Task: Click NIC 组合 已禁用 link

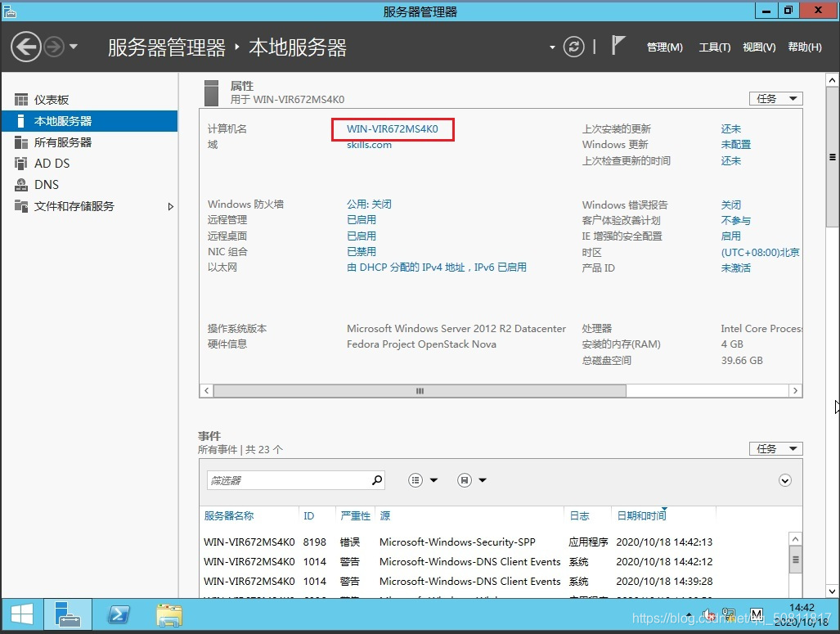Action: click(362, 251)
